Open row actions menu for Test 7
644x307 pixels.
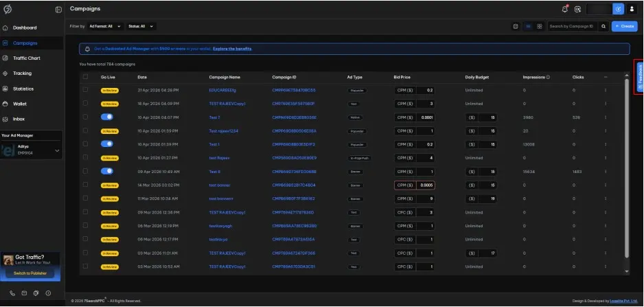pos(606,117)
